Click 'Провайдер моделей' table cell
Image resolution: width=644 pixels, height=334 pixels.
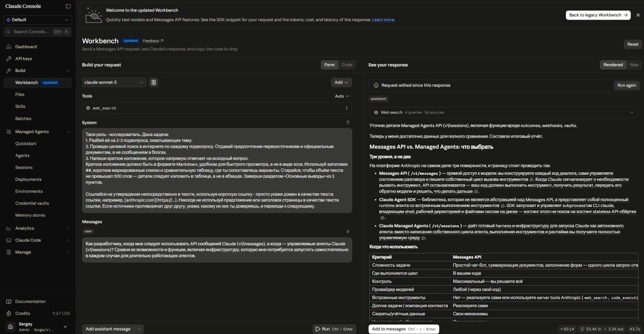410,290
